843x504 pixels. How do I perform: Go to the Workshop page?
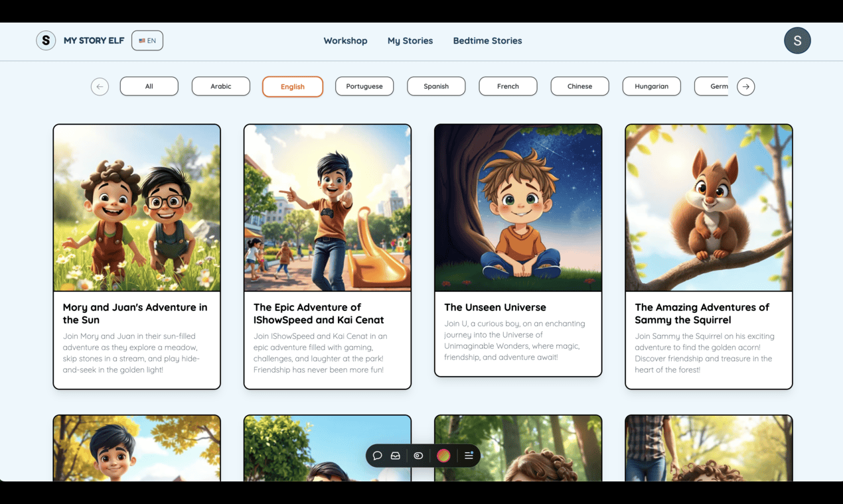pyautogui.click(x=345, y=40)
